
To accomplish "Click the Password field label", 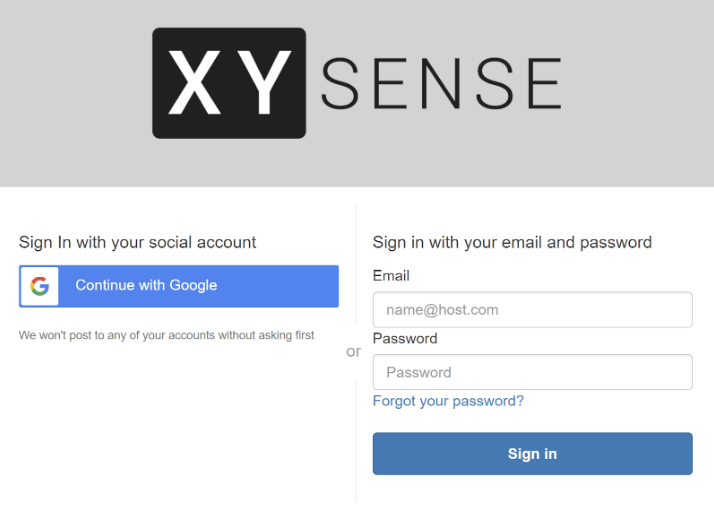I will click(405, 338).
